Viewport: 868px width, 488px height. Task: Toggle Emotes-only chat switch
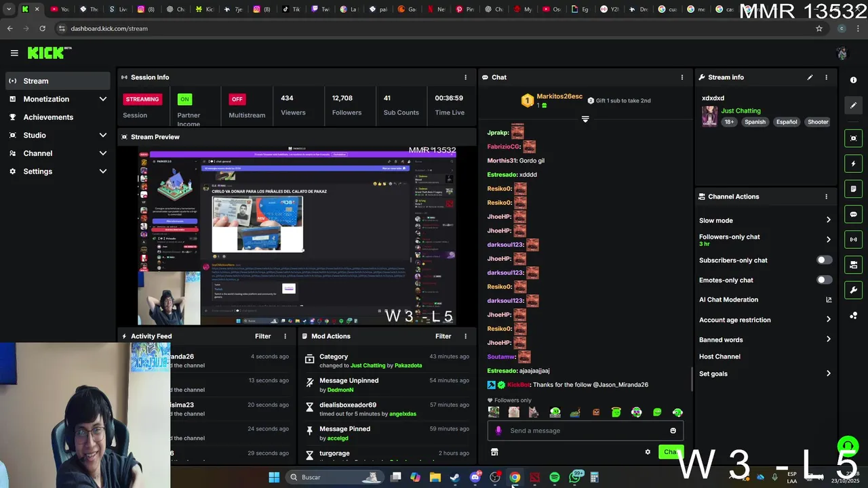click(x=824, y=280)
